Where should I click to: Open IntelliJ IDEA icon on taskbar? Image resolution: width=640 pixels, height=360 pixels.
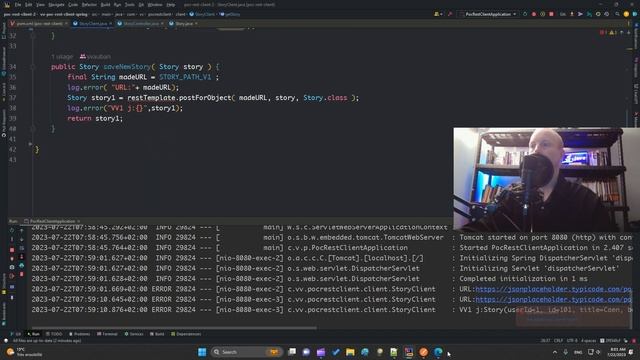pyautogui.click(x=409, y=352)
